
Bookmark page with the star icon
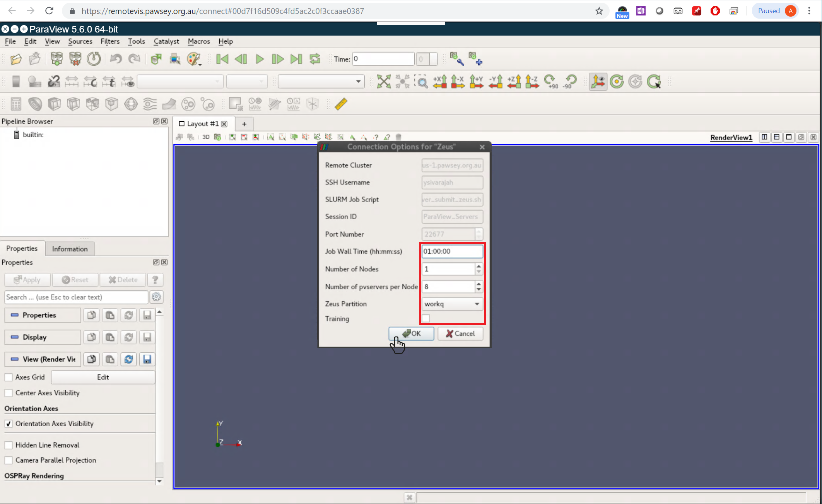pyautogui.click(x=599, y=11)
